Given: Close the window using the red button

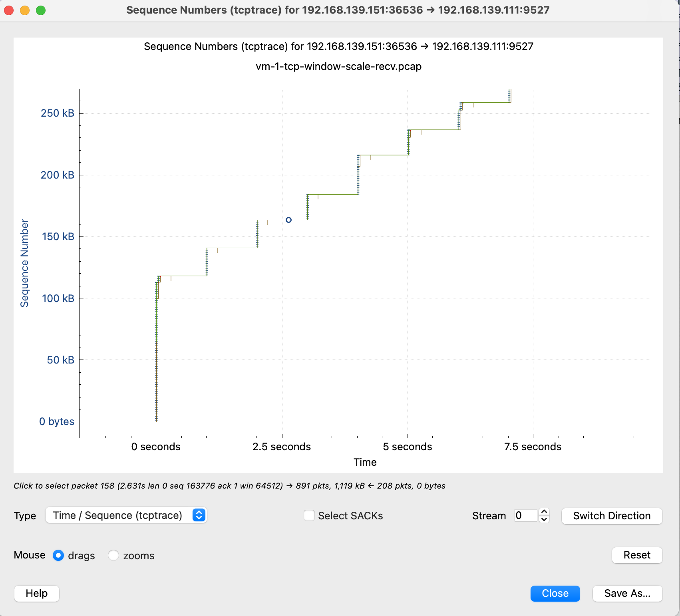Looking at the screenshot, I should pyautogui.click(x=9, y=10).
